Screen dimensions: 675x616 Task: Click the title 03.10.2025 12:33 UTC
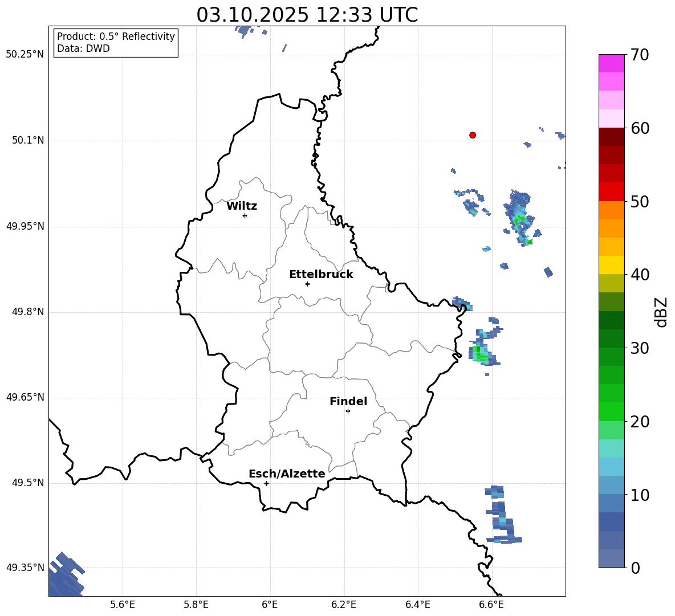click(307, 15)
